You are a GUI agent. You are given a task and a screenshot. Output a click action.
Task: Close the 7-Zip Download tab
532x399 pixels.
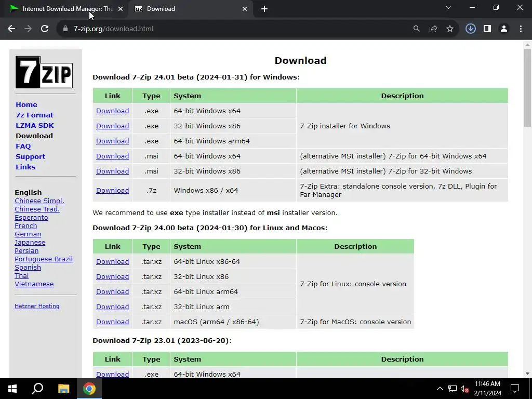(x=245, y=9)
